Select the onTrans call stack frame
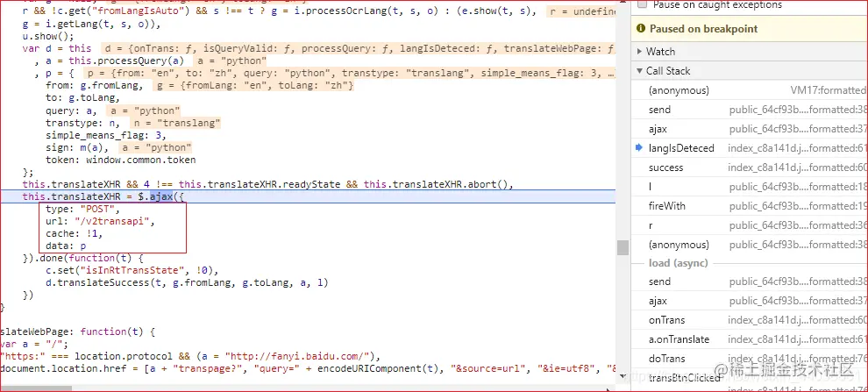The height and width of the screenshot is (392, 868). point(666,320)
